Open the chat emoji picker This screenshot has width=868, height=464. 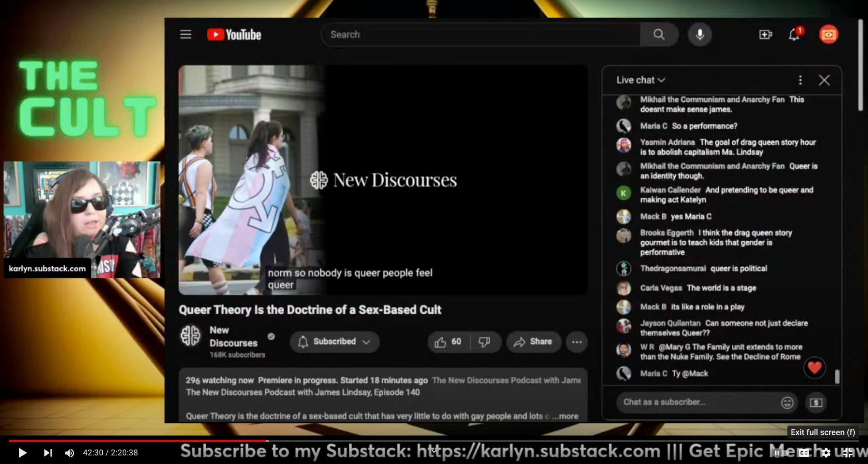click(787, 402)
